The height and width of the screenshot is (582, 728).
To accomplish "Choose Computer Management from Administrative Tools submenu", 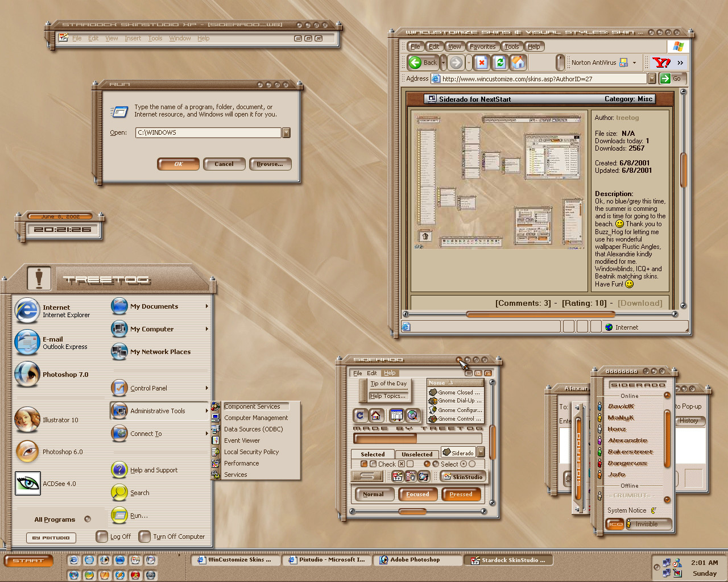I will pos(256,418).
